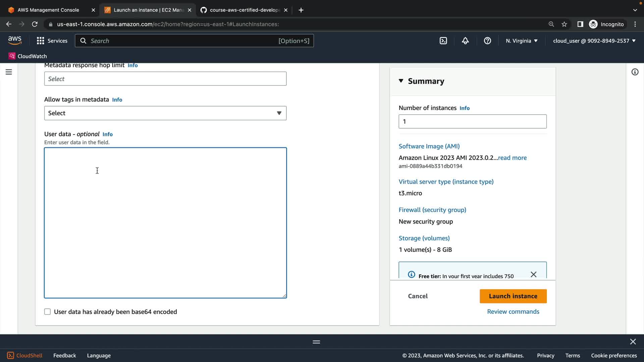
Task: Open the Review commands link
Action: point(513,311)
